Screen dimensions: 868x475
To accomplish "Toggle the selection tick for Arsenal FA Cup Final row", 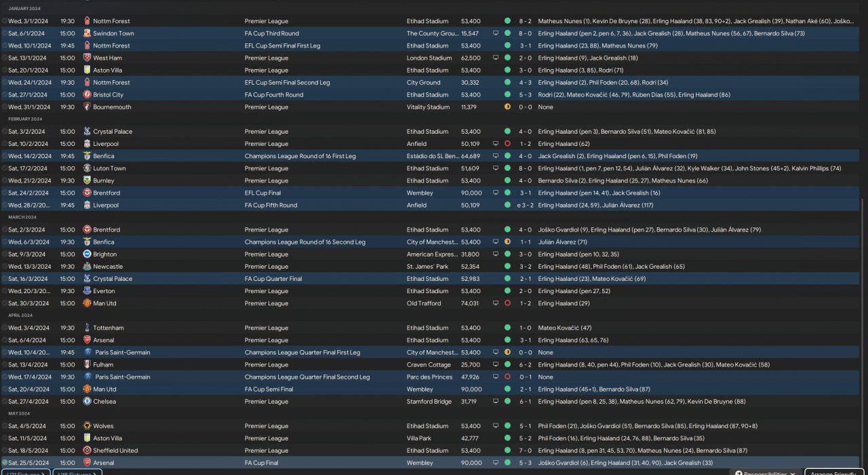I will (x=5, y=463).
